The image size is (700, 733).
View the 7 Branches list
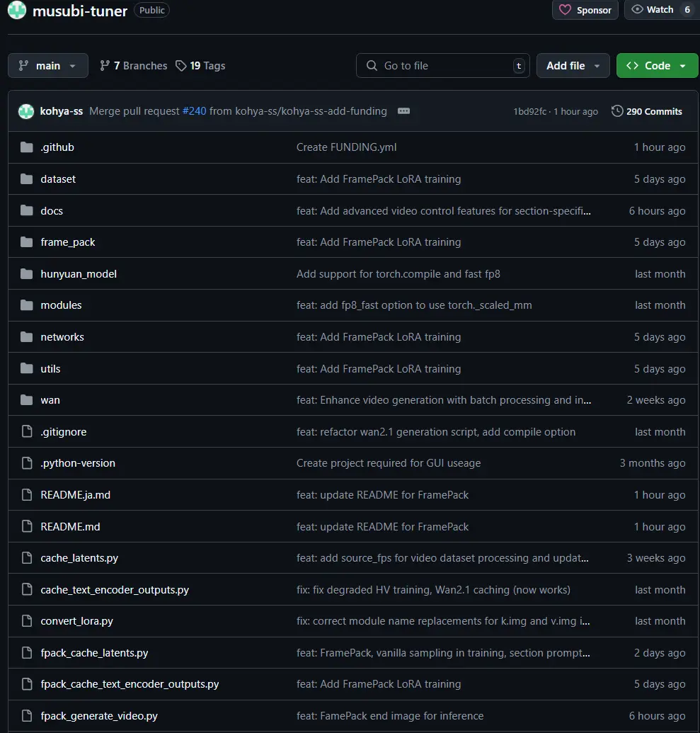coord(134,66)
